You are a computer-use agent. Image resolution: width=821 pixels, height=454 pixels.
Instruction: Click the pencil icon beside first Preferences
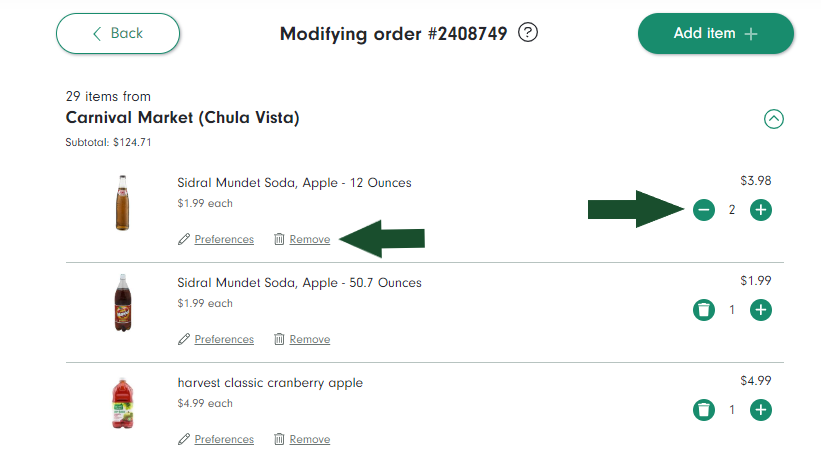coord(184,239)
